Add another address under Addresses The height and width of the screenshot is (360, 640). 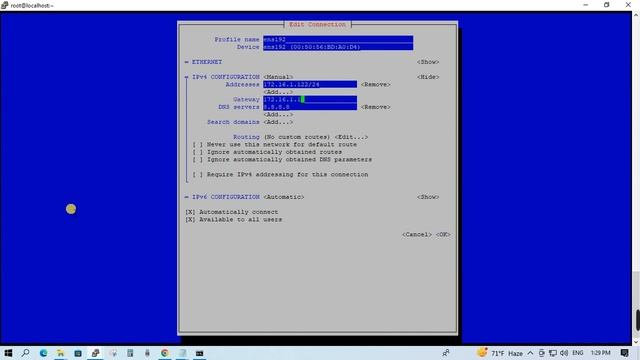[x=278, y=92]
